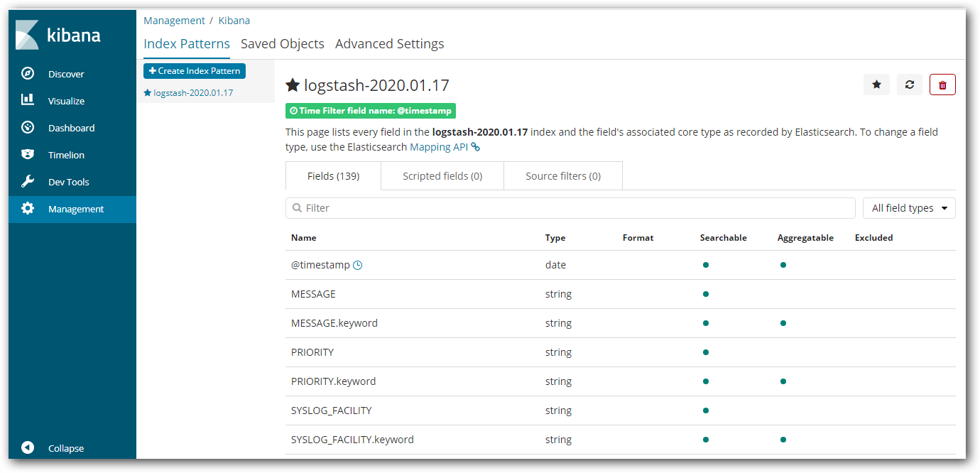Open the Advanced Settings tab
The height and width of the screenshot is (473, 980).
[390, 43]
